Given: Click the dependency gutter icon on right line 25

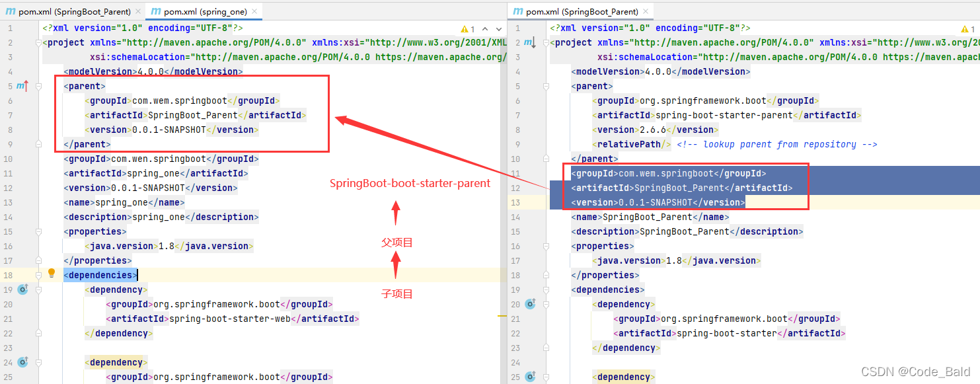Looking at the screenshot, I should coord(530,377).
